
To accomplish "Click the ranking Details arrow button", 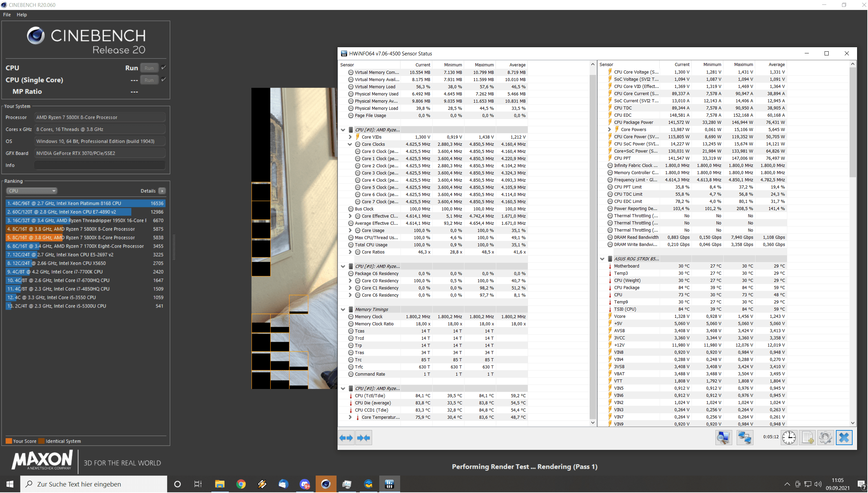I will point(162,191).
